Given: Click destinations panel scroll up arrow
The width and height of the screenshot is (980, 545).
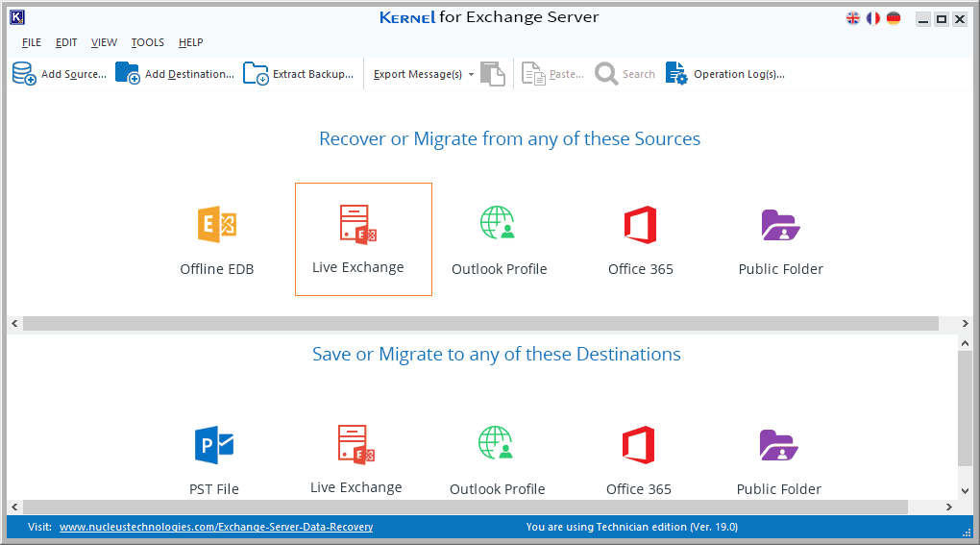Looking at the screenshot, I should click(965, 343).
